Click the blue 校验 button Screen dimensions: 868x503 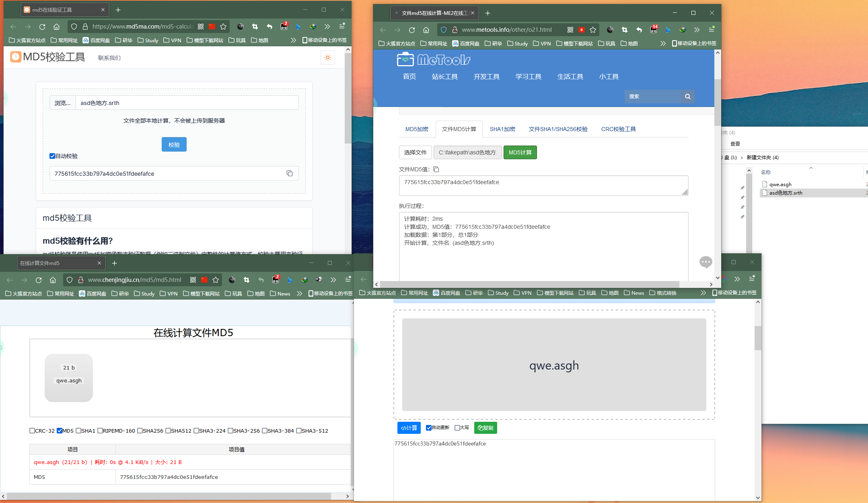(x=174, y=145)
